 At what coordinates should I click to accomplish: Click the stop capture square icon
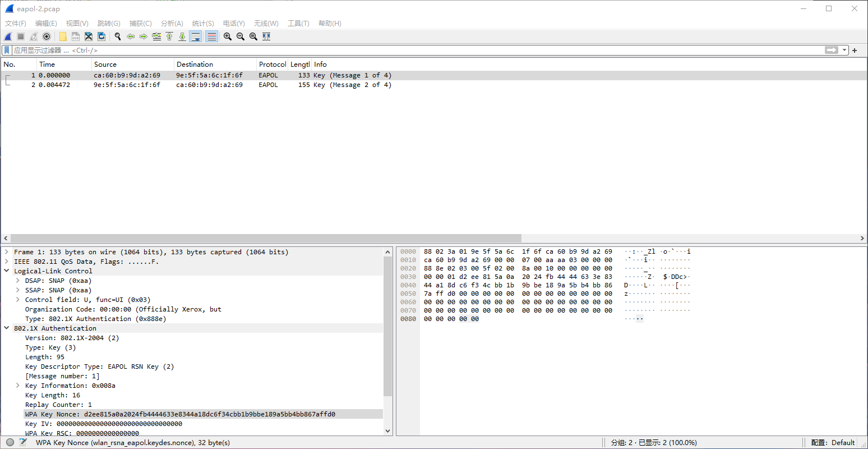pos(21,36)
